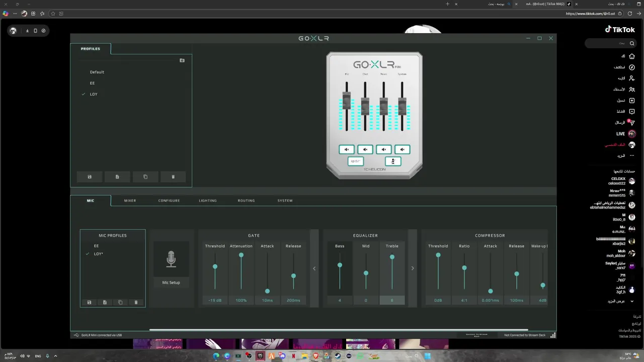This screenshot has height=362, width=644.
Task: Switch to the MIXER tab
Action: 130,201
